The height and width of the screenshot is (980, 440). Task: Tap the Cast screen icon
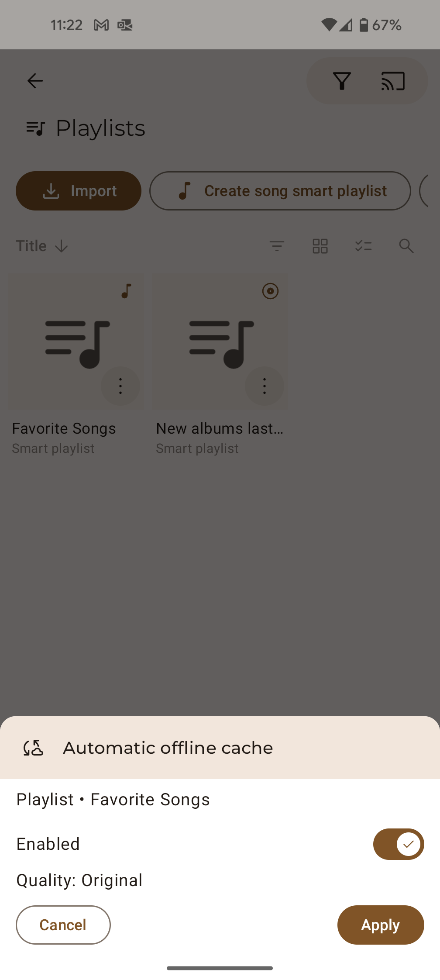(x=393, y=81)
